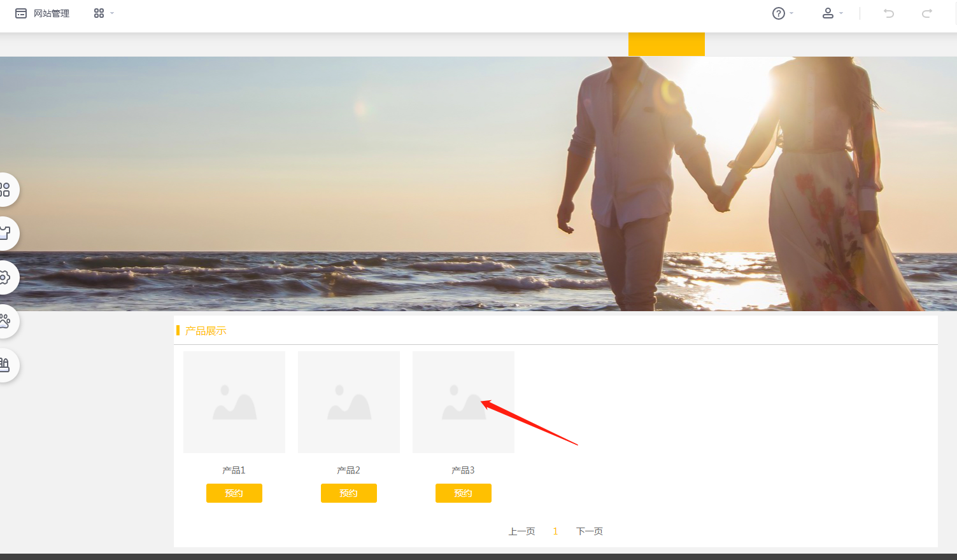Click the user account icon
Screen dimensions: 957x560
pos(828,13)
